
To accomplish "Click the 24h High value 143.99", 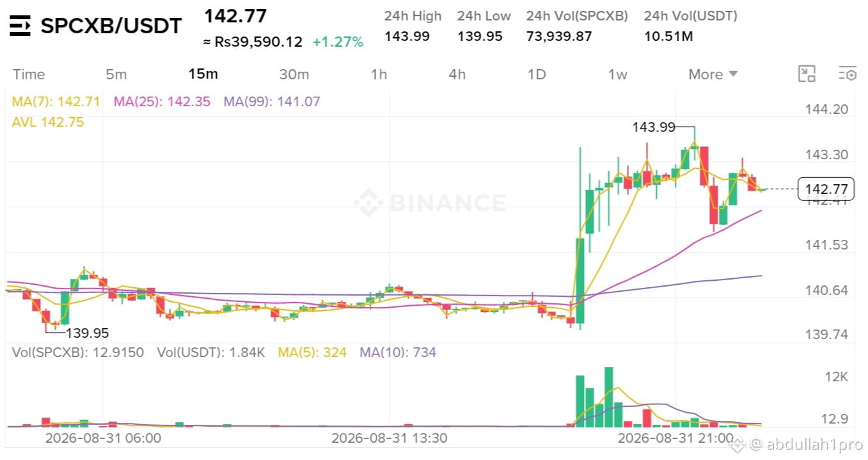I will coord(407,36).
